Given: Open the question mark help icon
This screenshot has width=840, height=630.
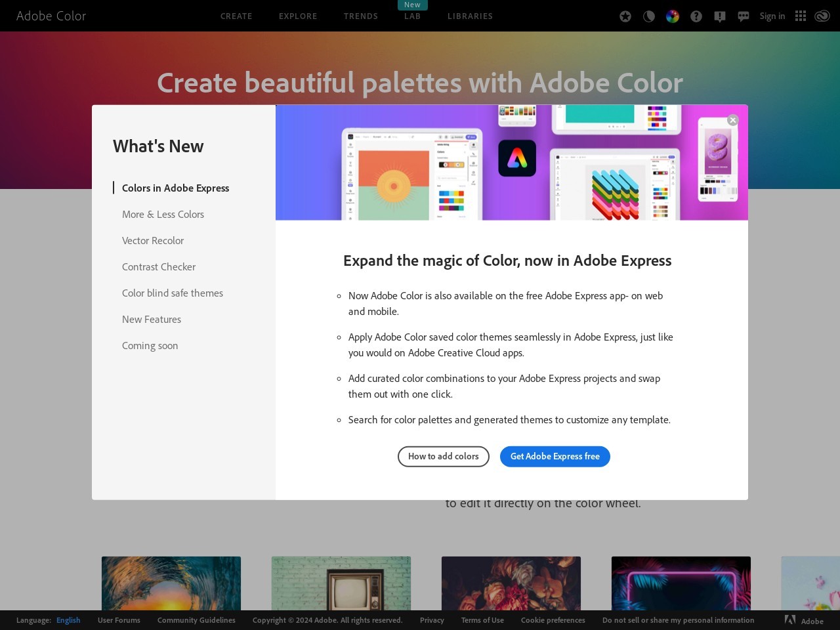Looking at the screenshot, I should point(696,16).
